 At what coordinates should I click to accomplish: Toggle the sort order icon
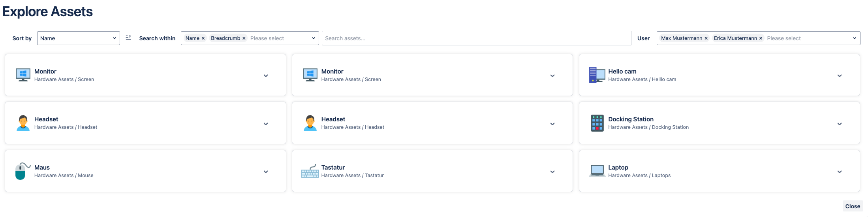pos(128,38)
